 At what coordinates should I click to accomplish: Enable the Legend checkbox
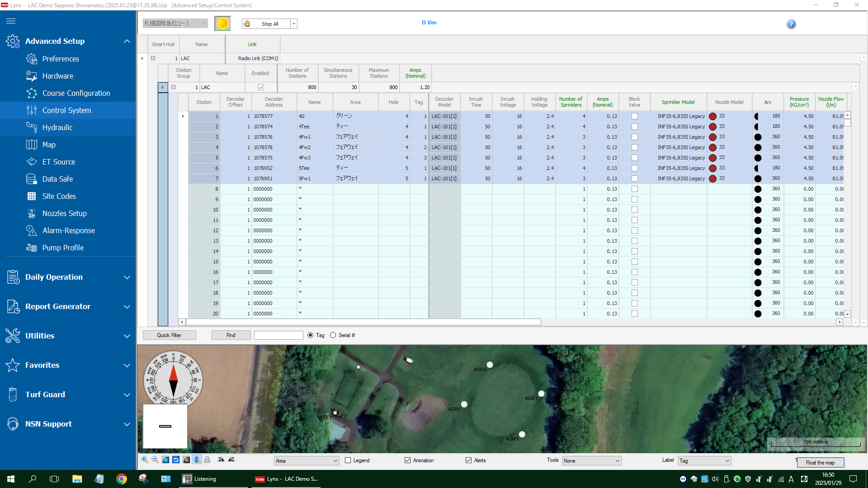tap(348, 460)
